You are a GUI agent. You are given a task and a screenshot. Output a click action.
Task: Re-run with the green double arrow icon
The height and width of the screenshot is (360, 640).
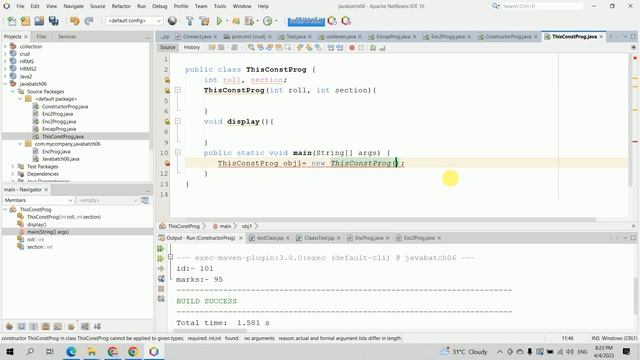pos(160,249)
